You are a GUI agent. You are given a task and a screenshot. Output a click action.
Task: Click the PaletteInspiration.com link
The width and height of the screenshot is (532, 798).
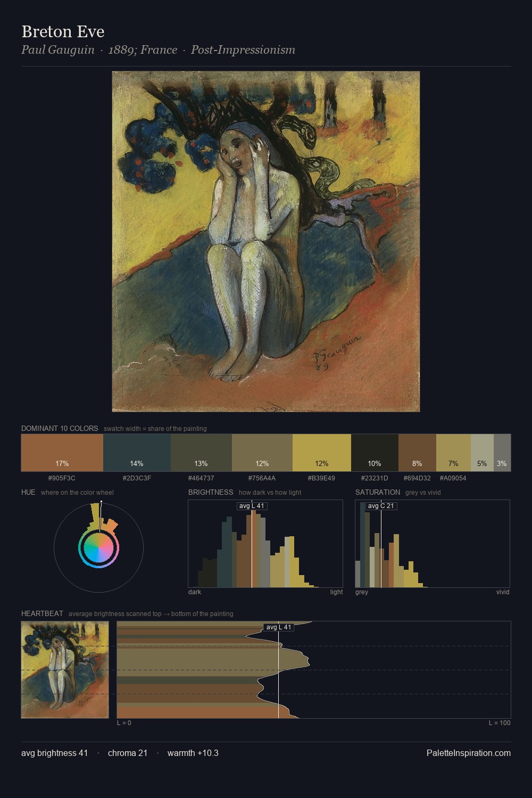(469, 753)
